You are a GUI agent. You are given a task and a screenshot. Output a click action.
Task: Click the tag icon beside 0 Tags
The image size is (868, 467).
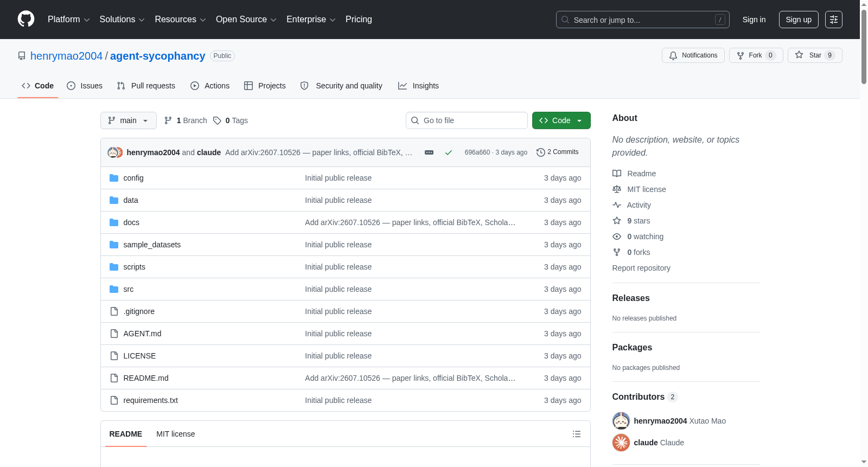[217, 120]
